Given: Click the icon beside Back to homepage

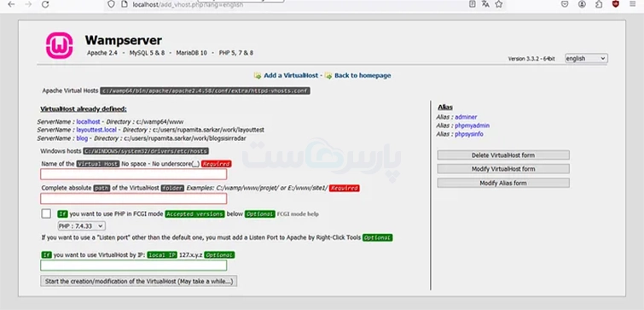Looking at the screenshot, I should tap(328, 76).
